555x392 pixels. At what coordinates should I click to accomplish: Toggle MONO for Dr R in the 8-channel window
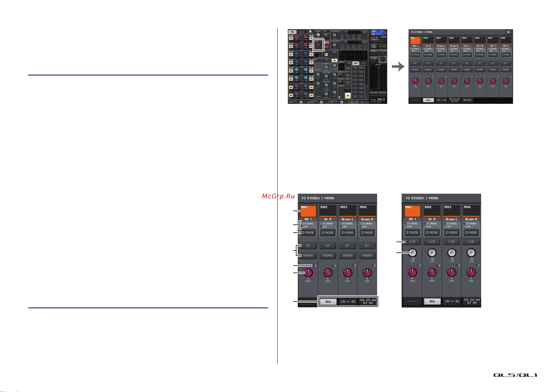tap(428, 70)
